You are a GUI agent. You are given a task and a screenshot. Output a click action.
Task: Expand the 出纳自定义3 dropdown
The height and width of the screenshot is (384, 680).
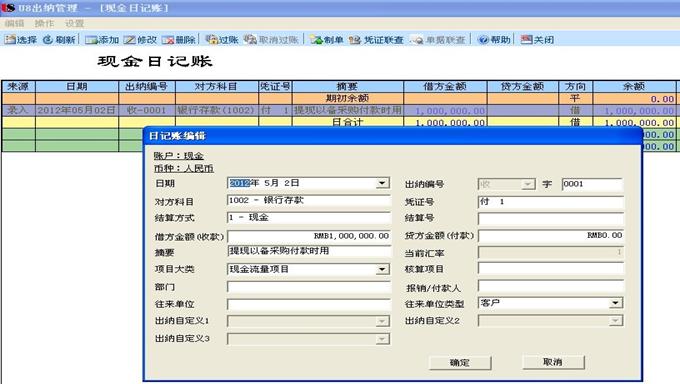pos(382,339)
